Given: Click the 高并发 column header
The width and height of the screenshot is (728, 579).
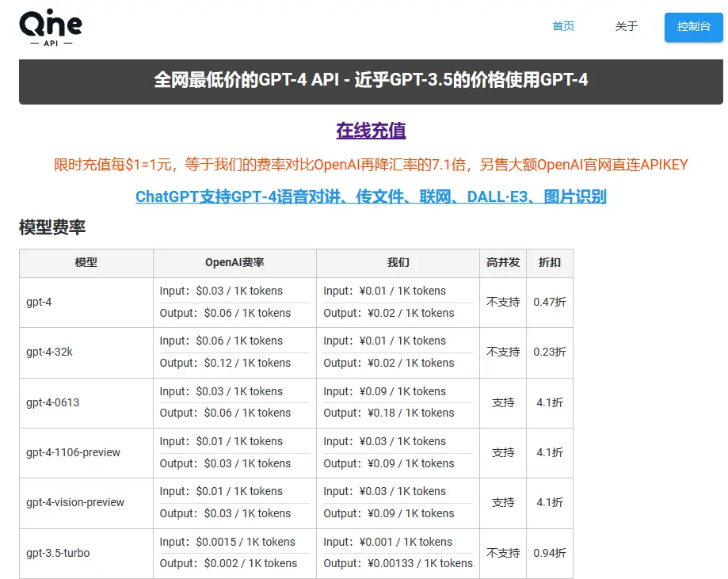Looking at the screenshot, I should coord(502,263).
